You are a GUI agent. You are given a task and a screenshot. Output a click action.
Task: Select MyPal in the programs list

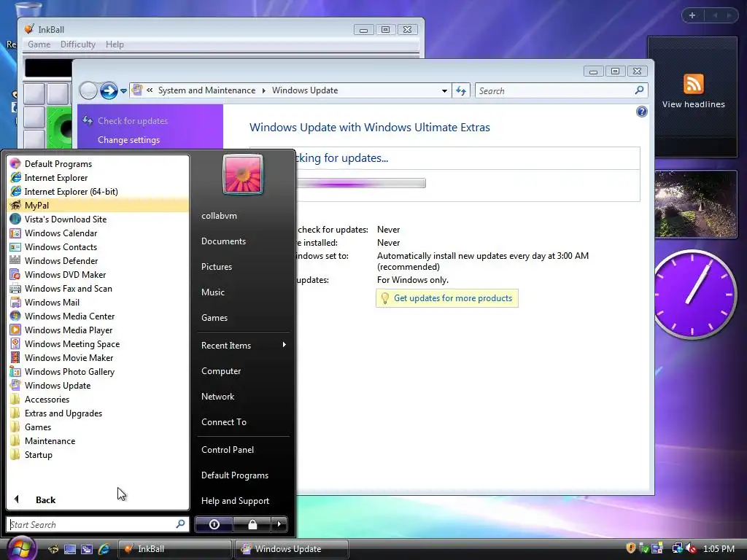click(98, 205)
